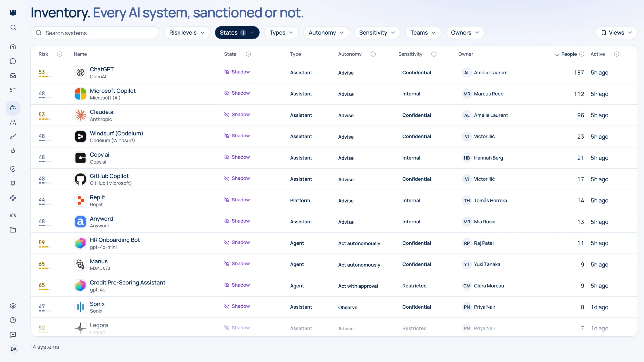The image size is (644, 362).
Task: Open the settings gear icon in the sidebar
Action: [13, 306]
